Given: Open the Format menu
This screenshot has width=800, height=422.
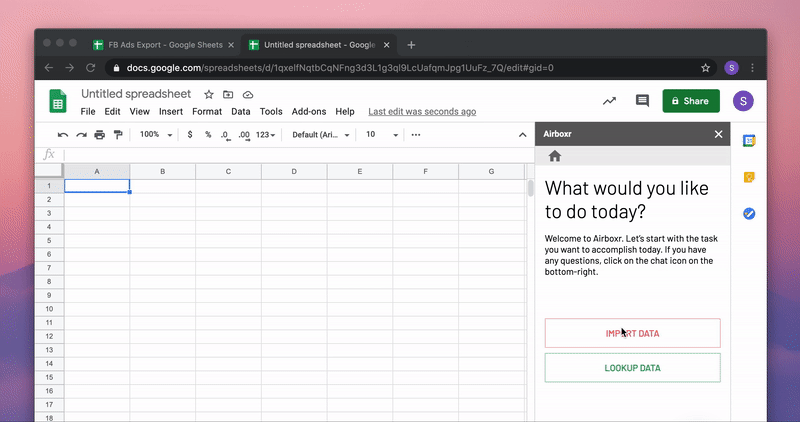Looking at the screenshot, I should (x=207, y=112).
